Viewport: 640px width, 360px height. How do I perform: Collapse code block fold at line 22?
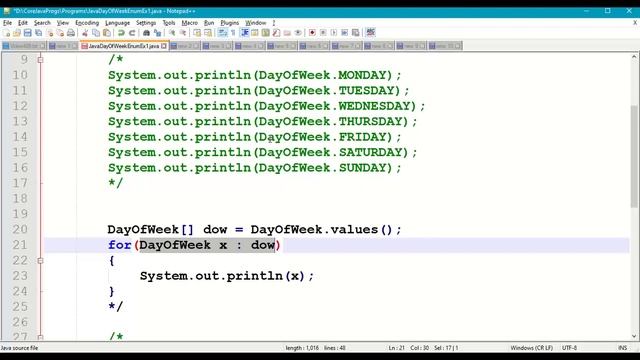(40, 260)
